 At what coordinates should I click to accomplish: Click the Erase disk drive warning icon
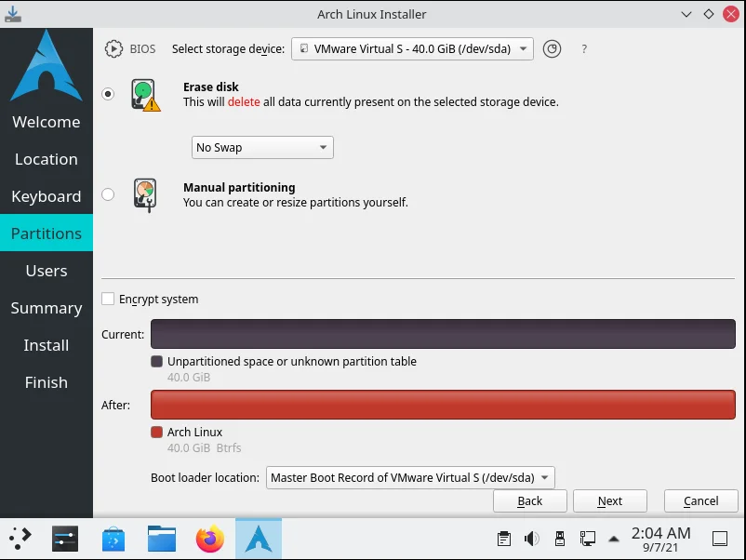coord(145,96)
